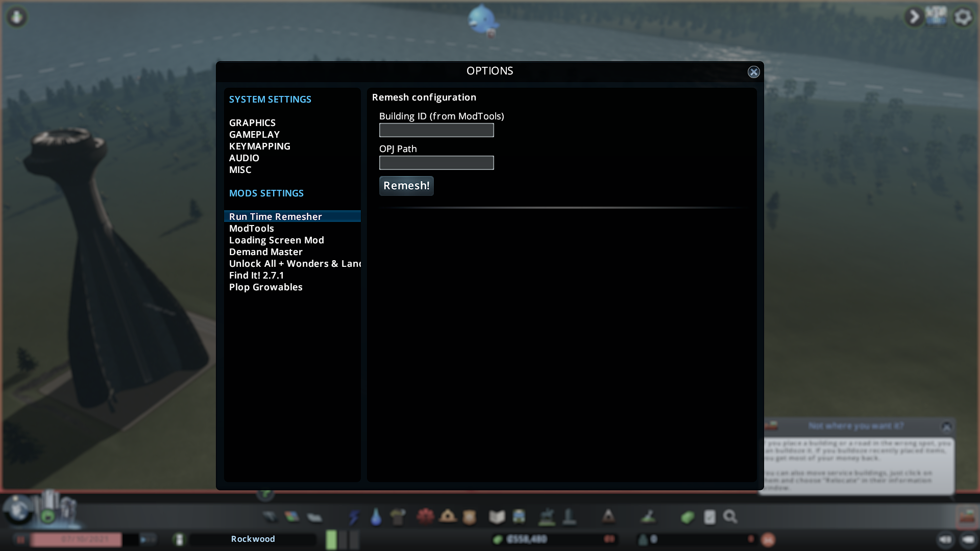Open the KEYMAPPING settings section
Viewport: 980px width, 551px height.
[259, 146]
